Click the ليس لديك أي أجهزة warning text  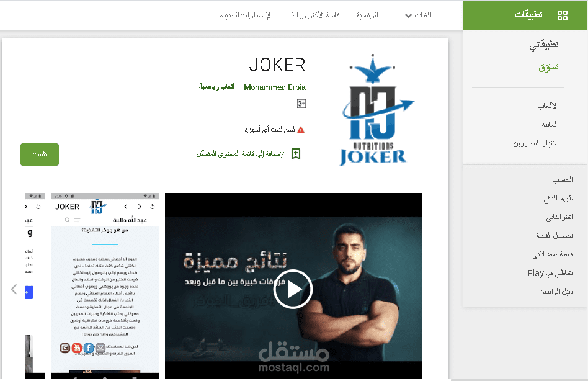coord(269,130)
